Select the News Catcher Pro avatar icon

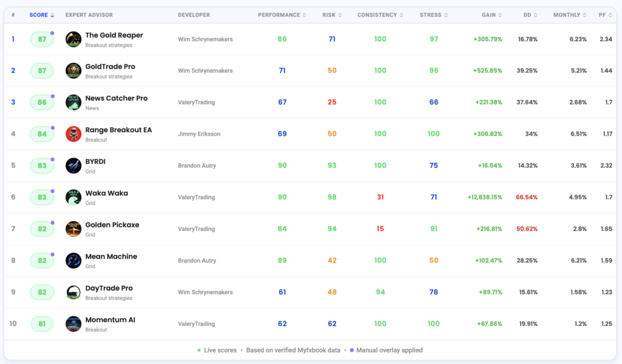coord(73,102)
